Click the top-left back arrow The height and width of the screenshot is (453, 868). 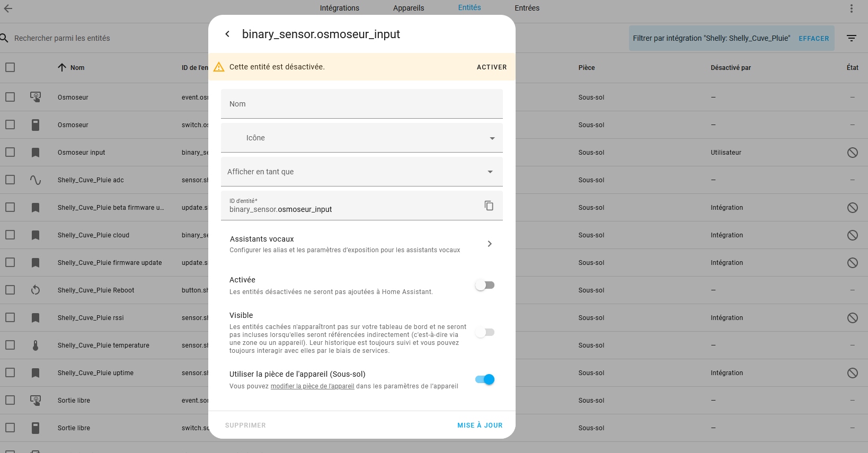pyautogui.click(x=8, y=8)
